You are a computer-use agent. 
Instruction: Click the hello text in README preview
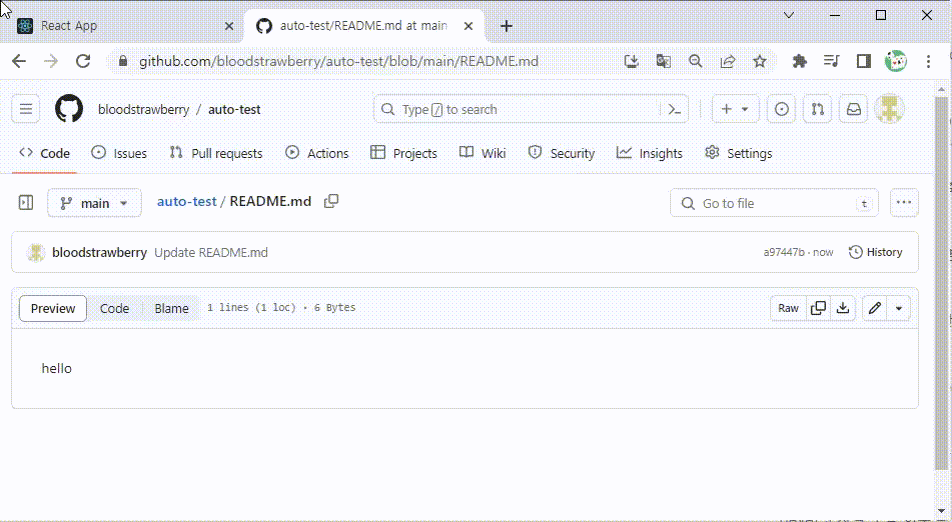click(56, 368)
